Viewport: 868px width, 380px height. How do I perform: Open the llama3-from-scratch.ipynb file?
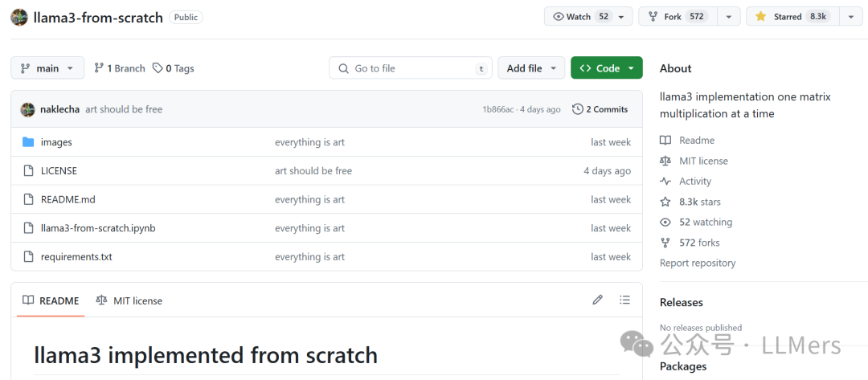click(98, 228)
